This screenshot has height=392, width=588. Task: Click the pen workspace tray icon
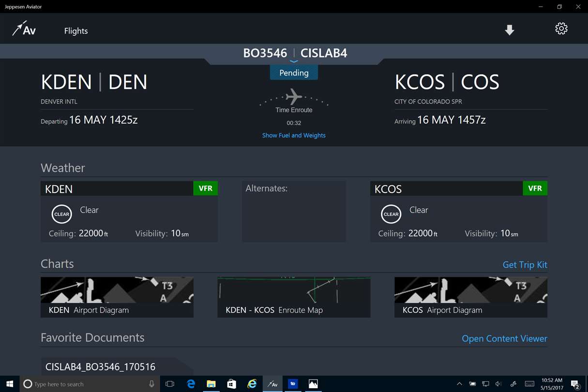[513, 384]
